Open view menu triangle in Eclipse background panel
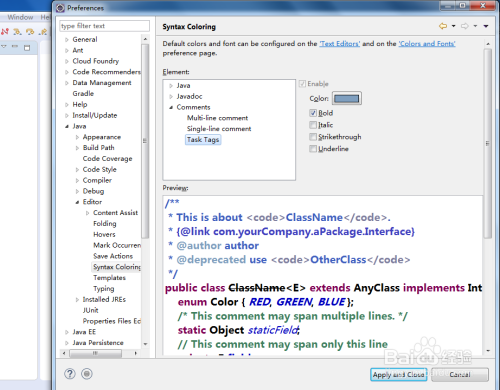This screenshot has height=390, width=500. point(4,47)
